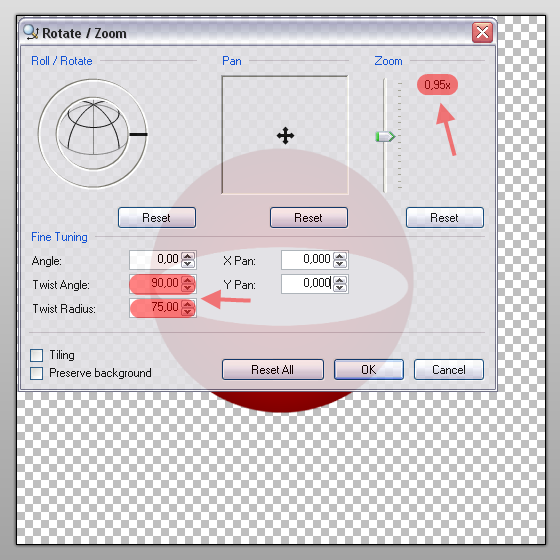
Task: Click the Y Pan input field
Action: (307, 284)
